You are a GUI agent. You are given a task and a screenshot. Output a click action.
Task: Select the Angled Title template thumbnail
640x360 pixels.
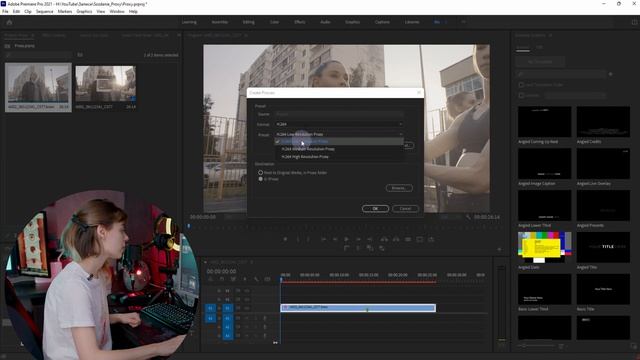tap(603, 247)
